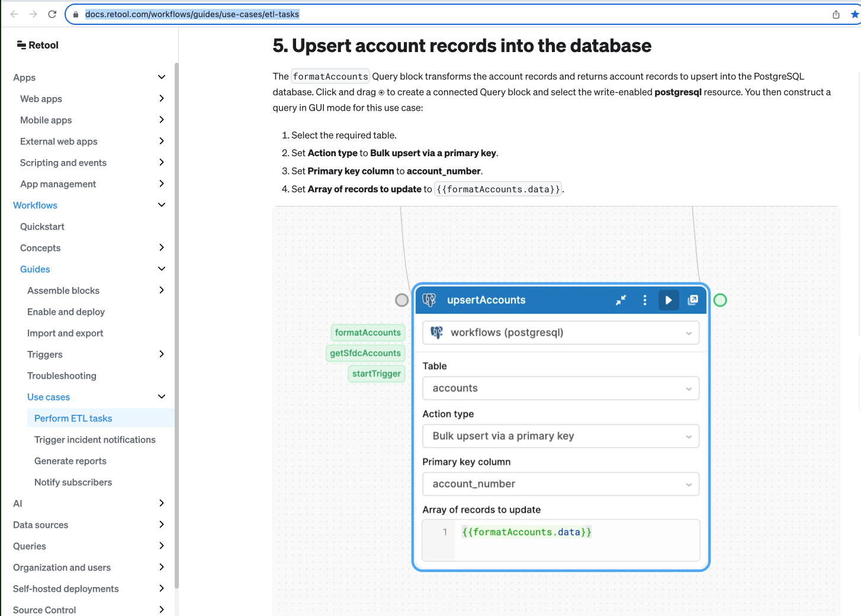Expand the Assemble blocks chevron

pos(162,290)
